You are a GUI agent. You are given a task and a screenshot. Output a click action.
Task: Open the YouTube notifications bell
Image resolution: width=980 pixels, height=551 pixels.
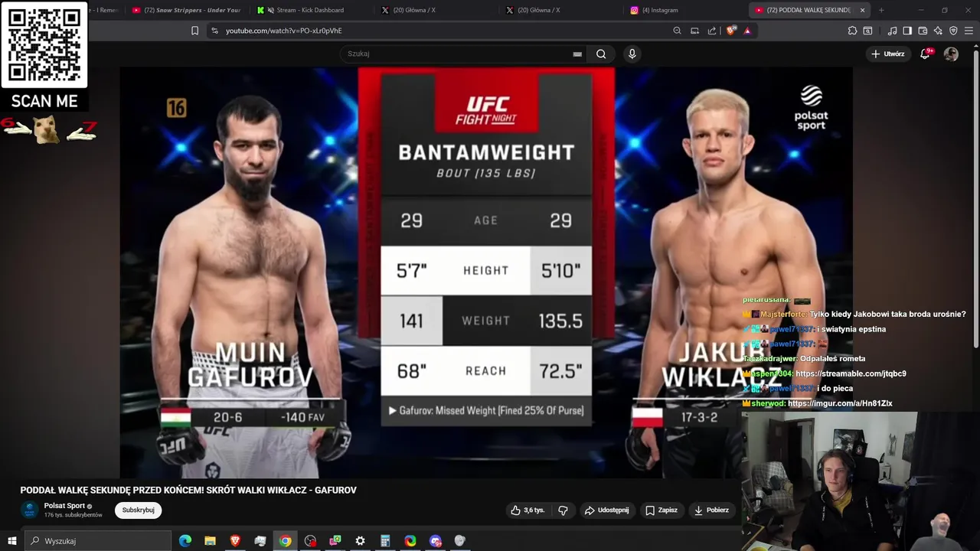click(x=925, y=54)
